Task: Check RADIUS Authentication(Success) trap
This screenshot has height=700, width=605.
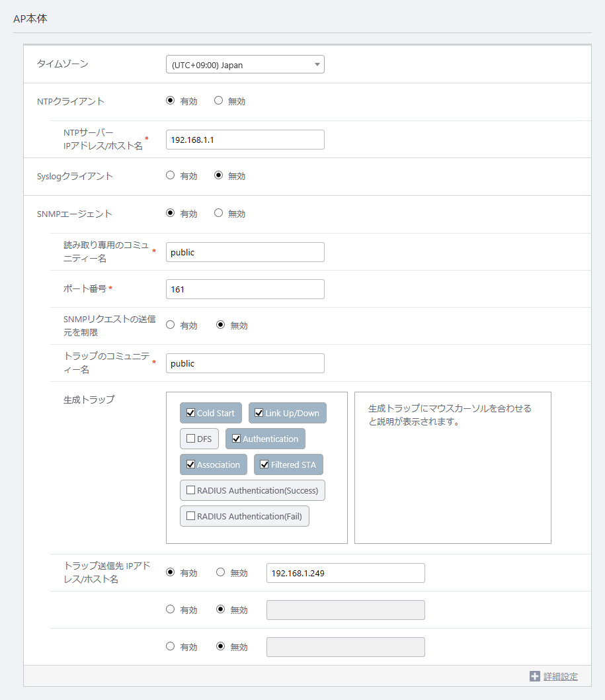Action: pos(190,490)
